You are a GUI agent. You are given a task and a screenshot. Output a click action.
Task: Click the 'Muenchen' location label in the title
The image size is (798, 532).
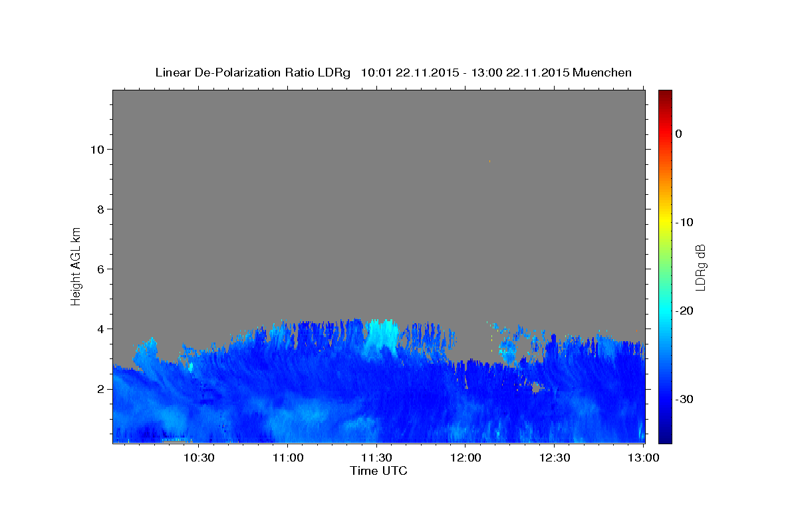[x=602, y=72]
